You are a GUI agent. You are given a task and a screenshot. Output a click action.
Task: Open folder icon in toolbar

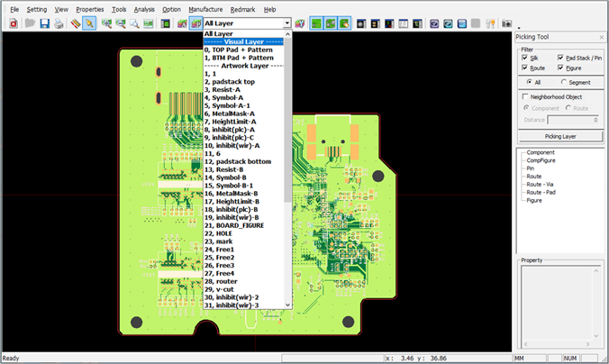[x=30, y=23]
